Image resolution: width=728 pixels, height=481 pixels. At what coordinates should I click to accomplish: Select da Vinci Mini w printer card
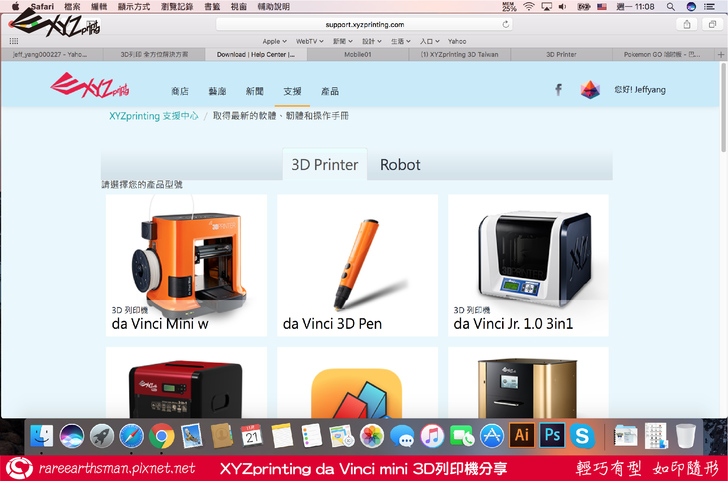tap(186, 265)
